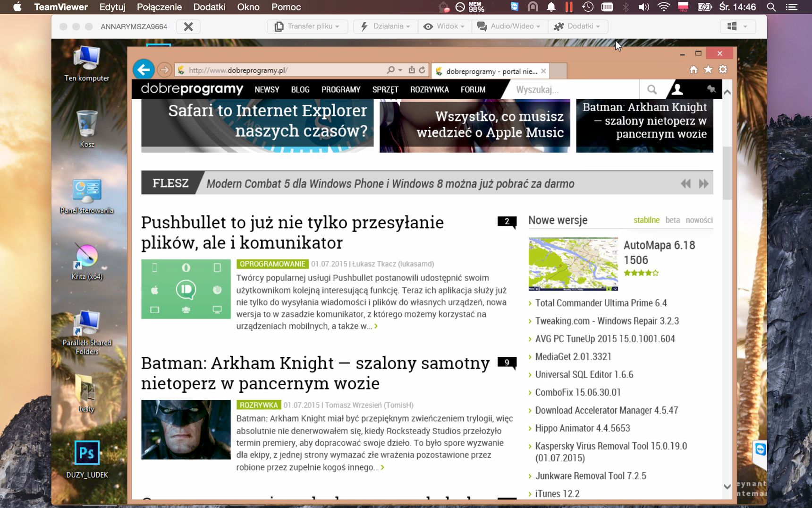This screenshot has width=812, height=508.
Task: Click the volume icon in menu bar
Action: click(x=644, y=7)
